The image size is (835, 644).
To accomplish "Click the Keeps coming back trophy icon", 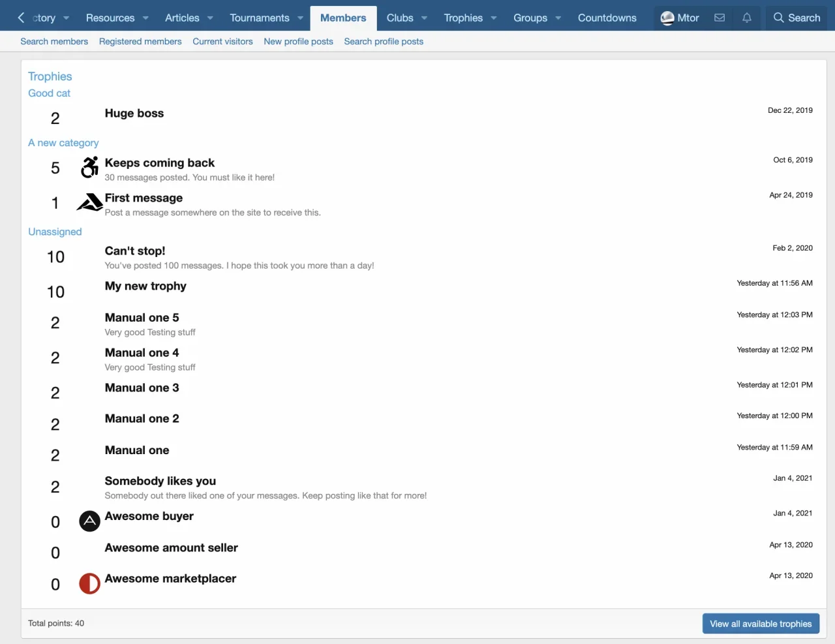I will click(89, 168).
